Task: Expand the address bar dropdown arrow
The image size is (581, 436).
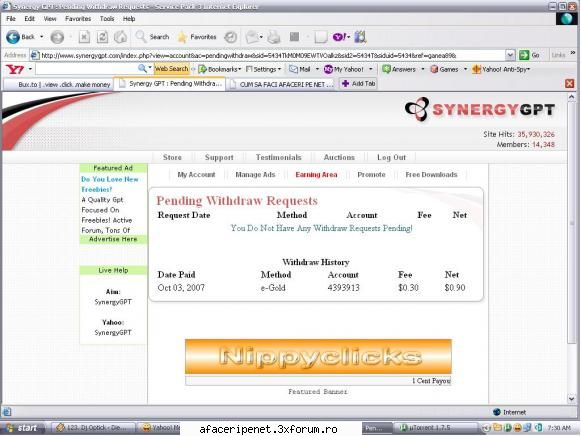Action: coord(510,55)
